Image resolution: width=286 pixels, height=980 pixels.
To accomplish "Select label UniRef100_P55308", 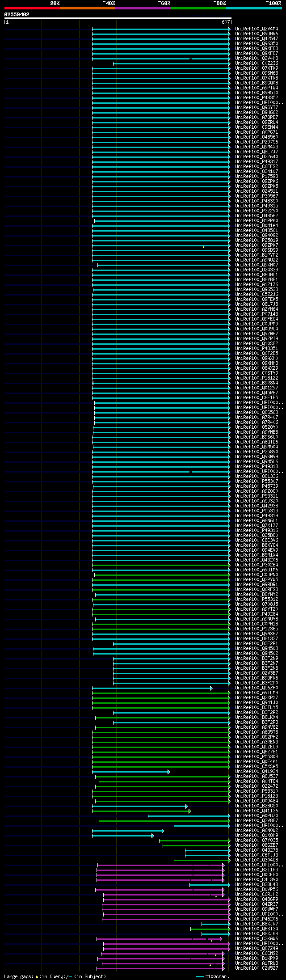I will (x=257, y=756).
